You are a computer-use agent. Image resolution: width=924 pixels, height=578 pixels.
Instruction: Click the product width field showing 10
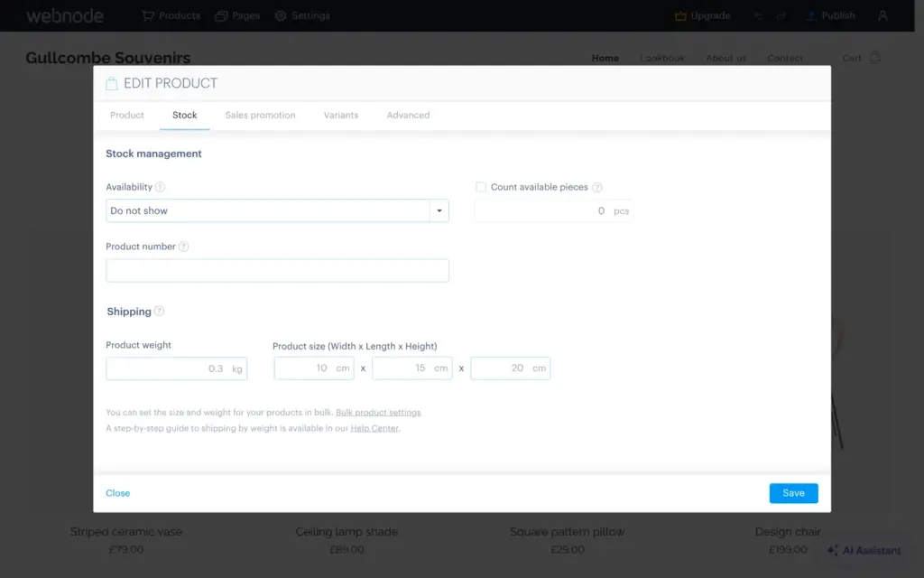[313, 368]
